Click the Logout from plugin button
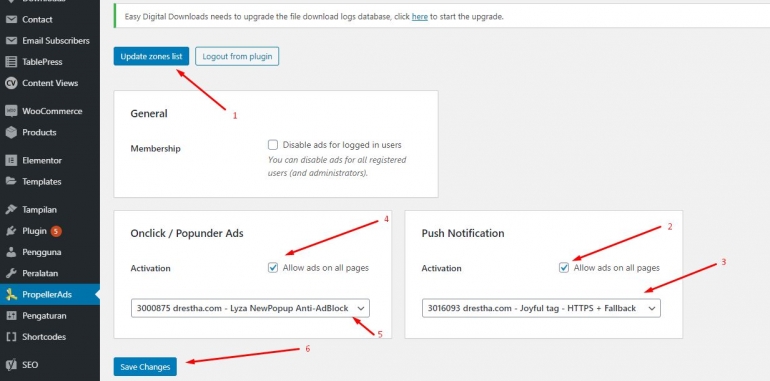770x381 pixels. [237, 56]
